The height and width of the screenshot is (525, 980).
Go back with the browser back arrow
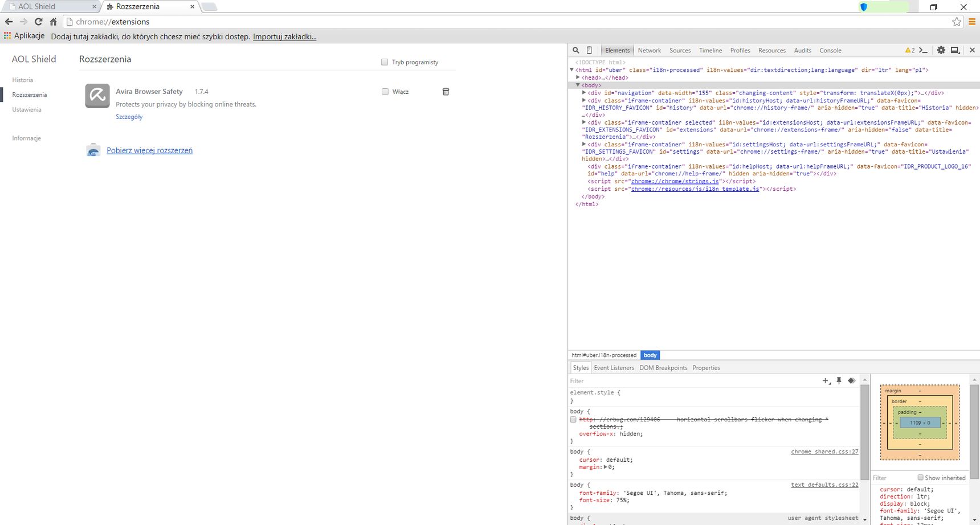tap(9, 22)
